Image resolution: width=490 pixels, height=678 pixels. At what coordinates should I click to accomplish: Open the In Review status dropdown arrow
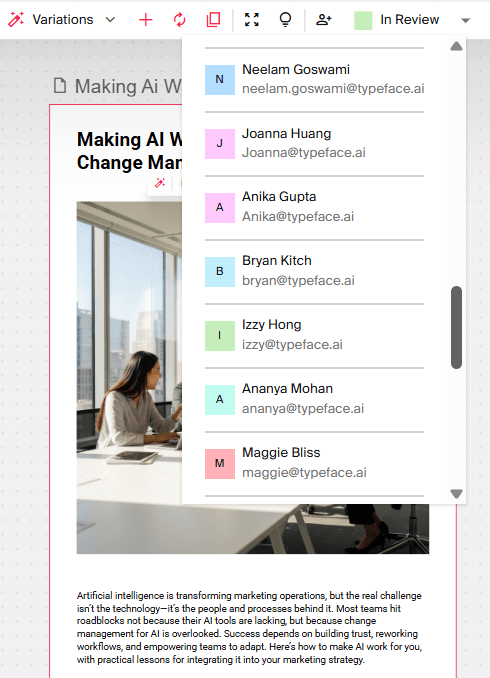pos(465,20)
